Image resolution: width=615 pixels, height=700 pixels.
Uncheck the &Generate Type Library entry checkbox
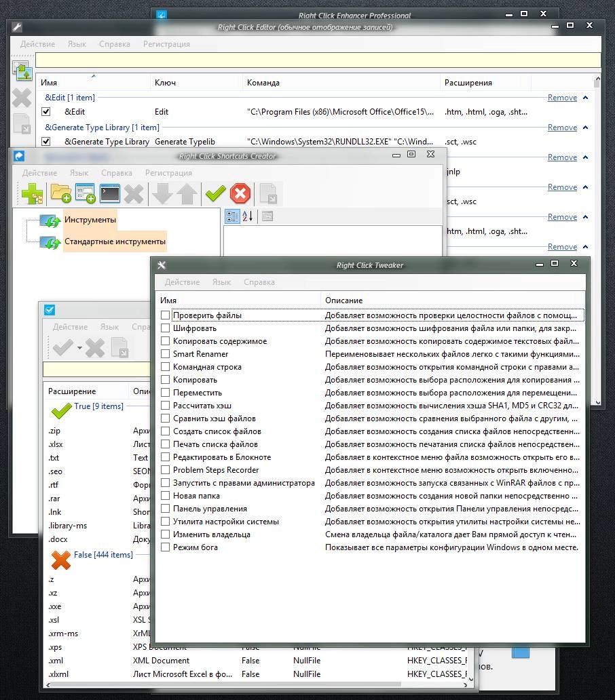click(45, 142)
